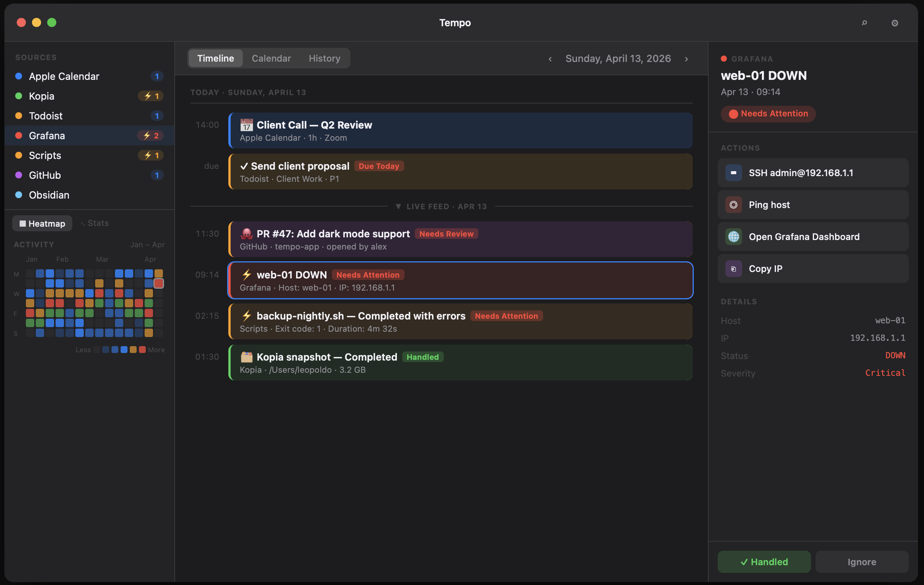Image resolution: width=924 pixels, height=585 pixels.
Task: Open the History tab
Action: tap(324, 58)
